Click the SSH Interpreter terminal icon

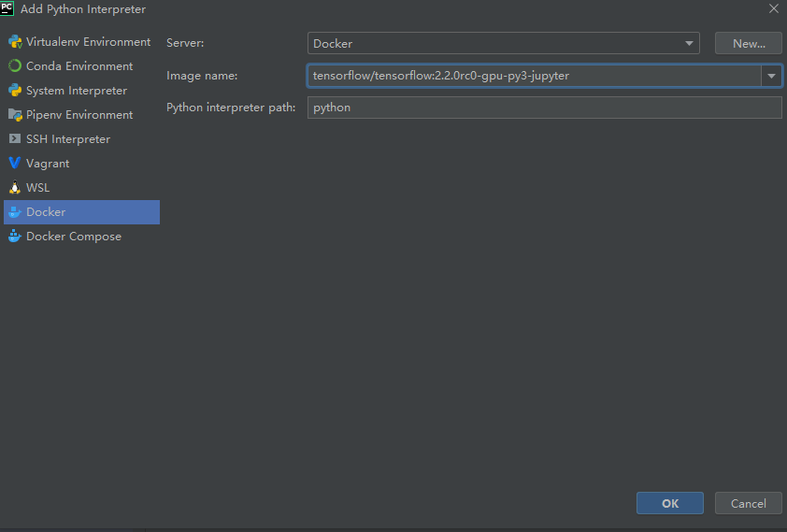(15, 139)
